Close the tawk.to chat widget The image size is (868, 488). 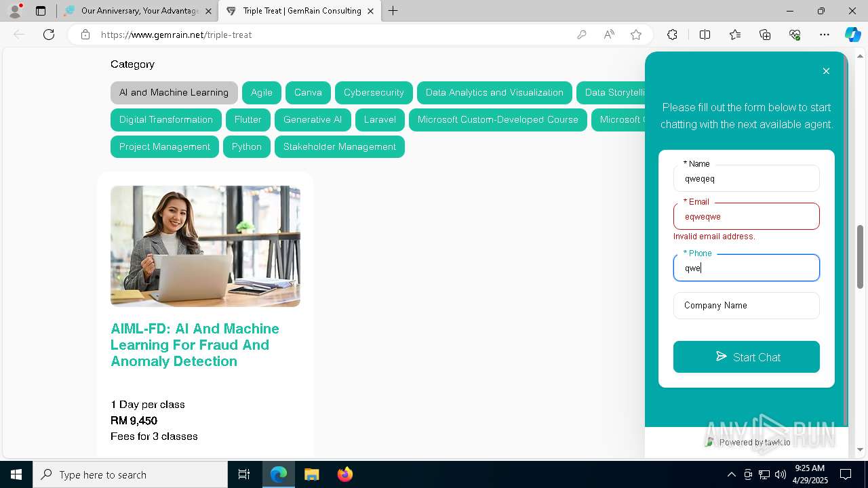tap(826, 71)
